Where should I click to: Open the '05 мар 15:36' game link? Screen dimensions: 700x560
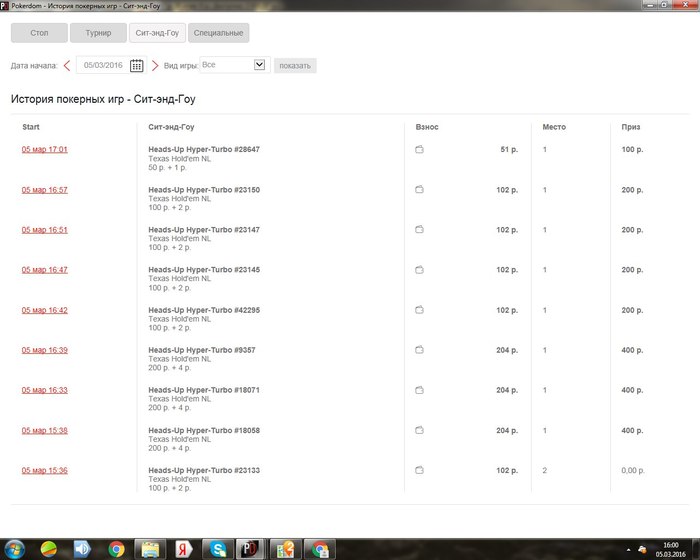[x=45, y=470]
